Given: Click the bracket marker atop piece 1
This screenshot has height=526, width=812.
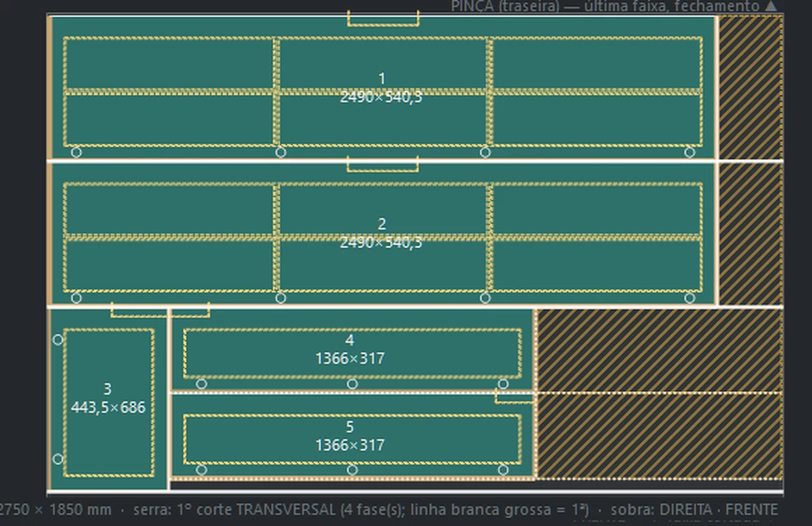Looking at the screenshot, I should click(x=383, y=18).
